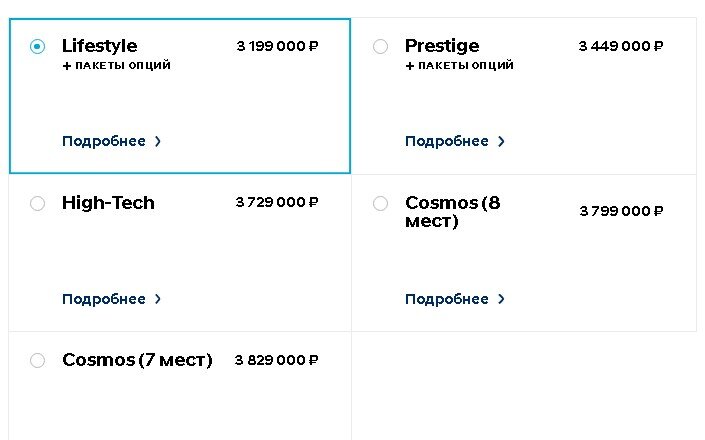Click '+ пакеты опций' label under Prestige
The height and width of the screenshot is (440, 705).
pos(459,66)
